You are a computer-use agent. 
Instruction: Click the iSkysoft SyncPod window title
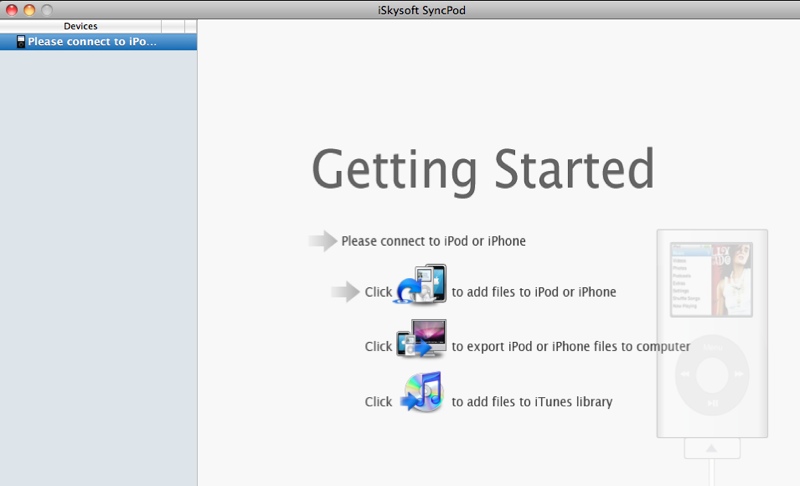pos(421,10)
